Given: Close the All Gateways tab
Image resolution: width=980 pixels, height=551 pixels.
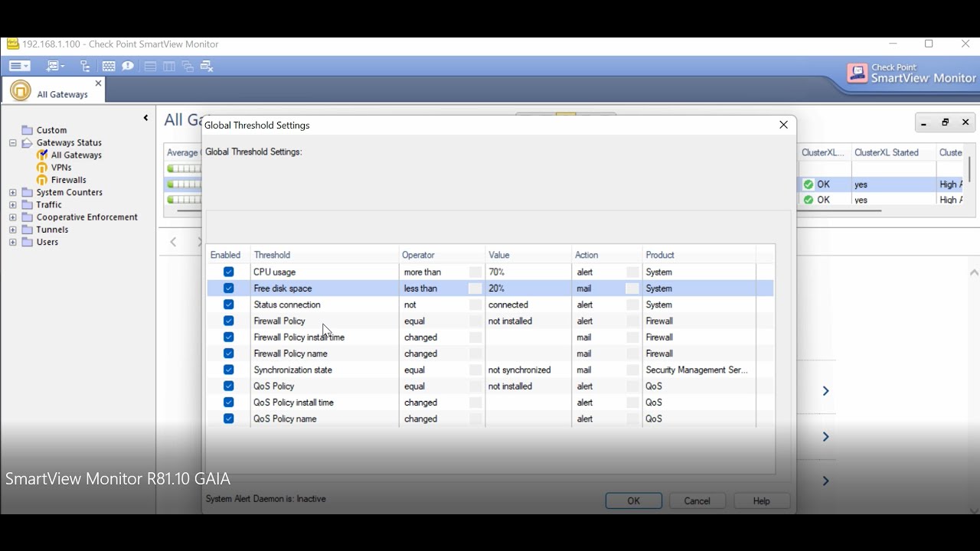Looking at the screenshot, I should pos(98,83).
